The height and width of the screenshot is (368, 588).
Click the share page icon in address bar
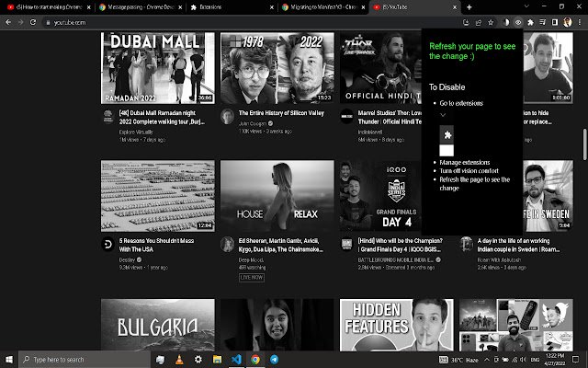coord(478,22)
